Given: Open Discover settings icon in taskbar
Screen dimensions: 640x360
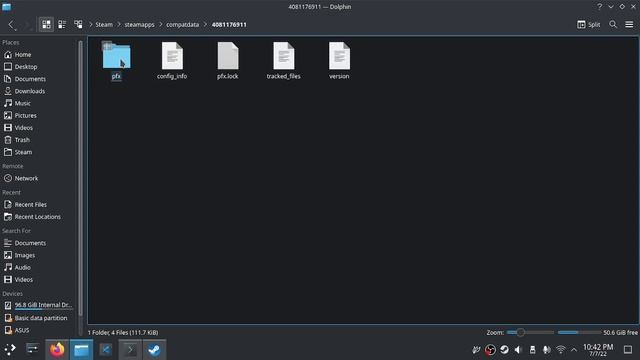Looking at the screenshot, I should click(x=32, y=349).
